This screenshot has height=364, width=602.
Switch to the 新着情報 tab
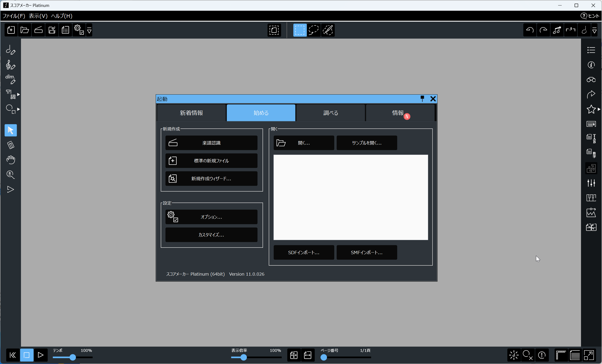coord(191,113)
